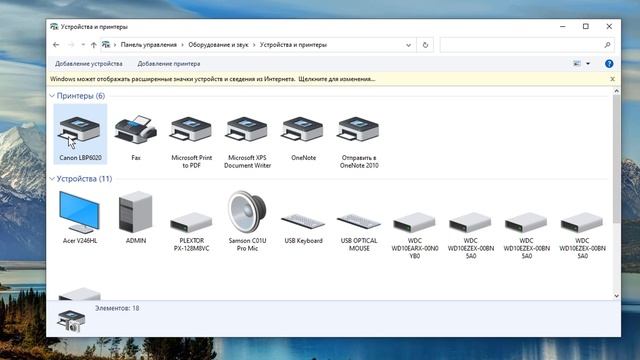Select the USB OPTICAL MOUSE device icon
Screen dimensions: 640x360
click(x=359, y=221)
